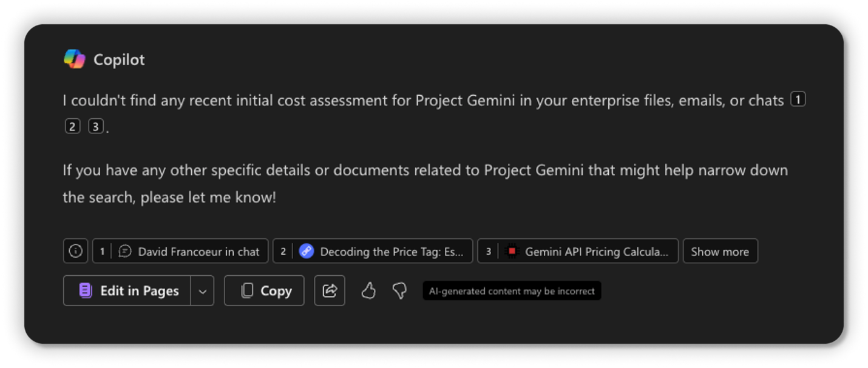Click the Pages icon on Edit in Pages

click(84, 290)
